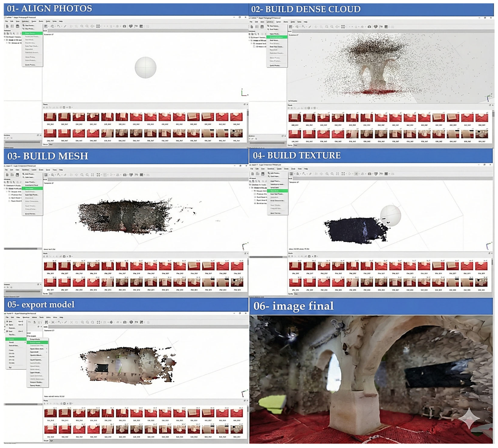Click shield-shaped icon in Build Texture toolbar

pos(376,174)
